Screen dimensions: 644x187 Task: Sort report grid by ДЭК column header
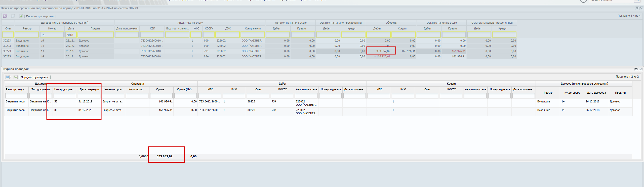pos(228,28)
